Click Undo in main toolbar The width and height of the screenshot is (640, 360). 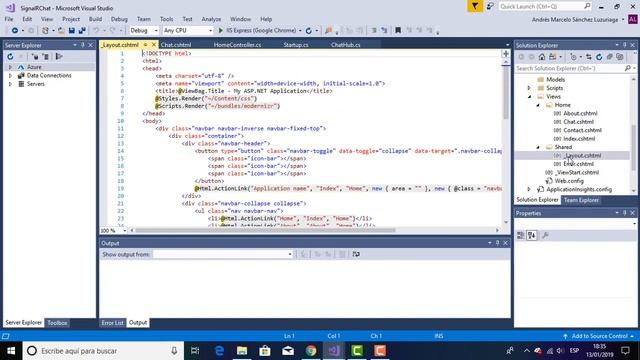pyautogui.click(x=96, y=31)
